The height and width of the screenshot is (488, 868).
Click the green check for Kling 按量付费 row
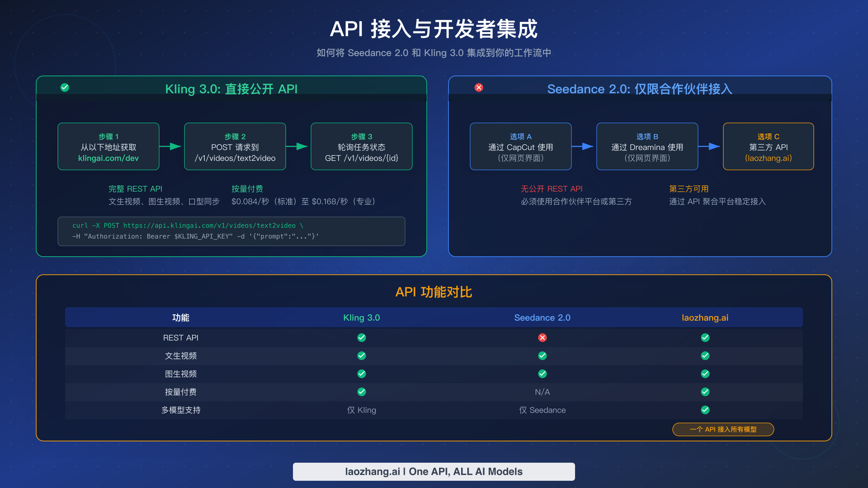tap(361, 392)
